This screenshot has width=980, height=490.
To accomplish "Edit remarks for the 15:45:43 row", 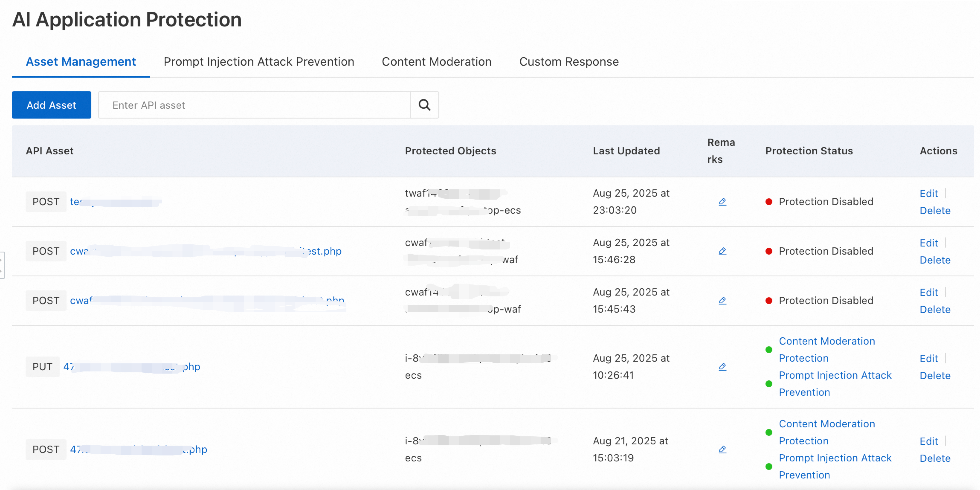I will 722,300.
